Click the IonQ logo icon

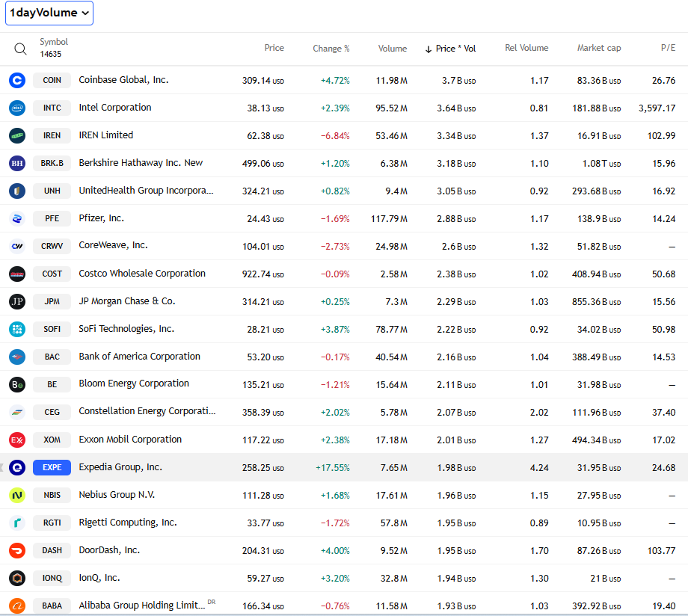(x=17, y=579)
